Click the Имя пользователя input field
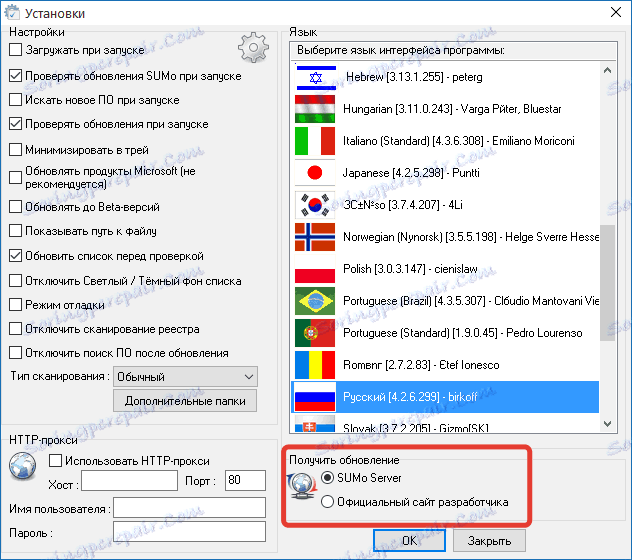The image size is (632, 560). pos(189,507)
